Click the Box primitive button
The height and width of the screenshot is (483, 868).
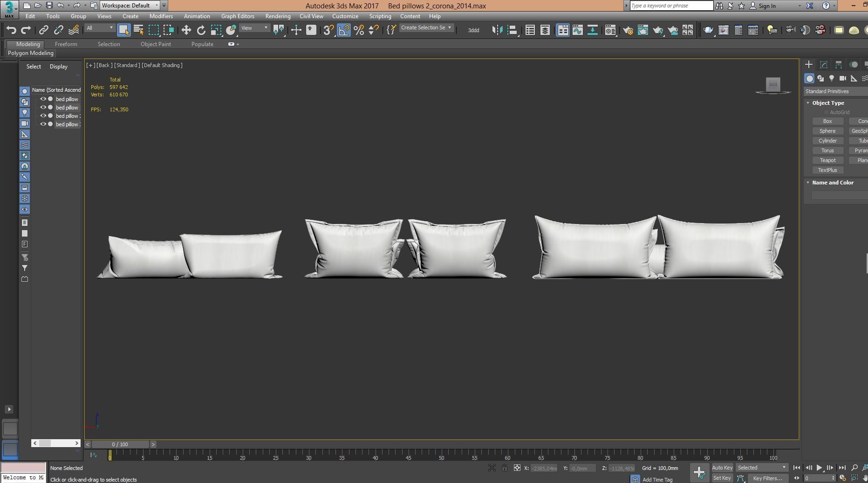coord(827,121)
